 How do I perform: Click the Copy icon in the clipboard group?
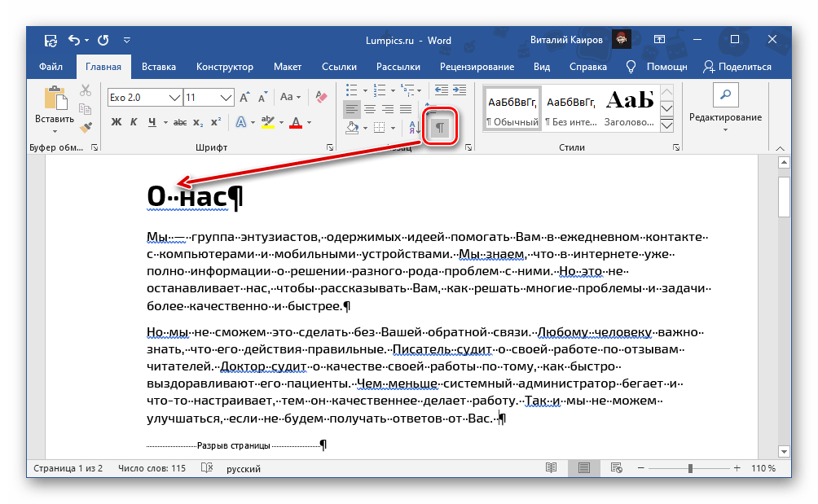85,108
